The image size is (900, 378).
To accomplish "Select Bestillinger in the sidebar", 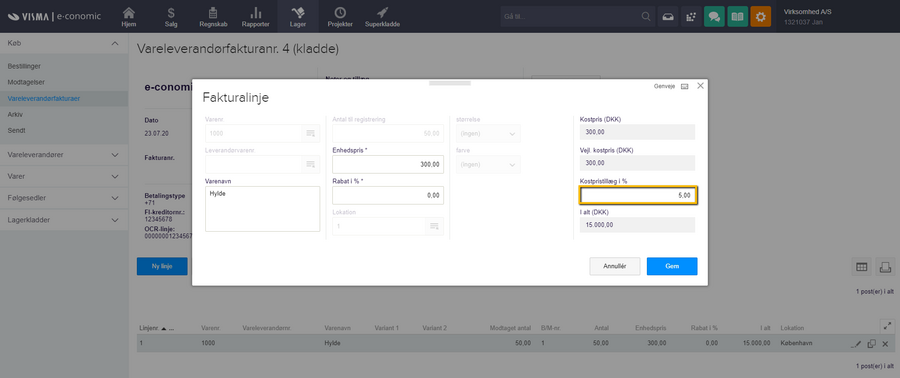I will coord(24,67).
